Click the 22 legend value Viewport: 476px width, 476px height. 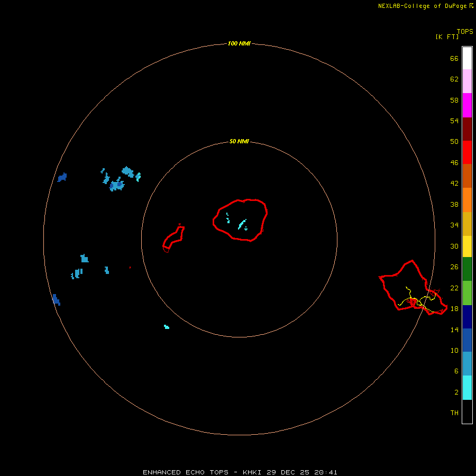tap(454, 288)
